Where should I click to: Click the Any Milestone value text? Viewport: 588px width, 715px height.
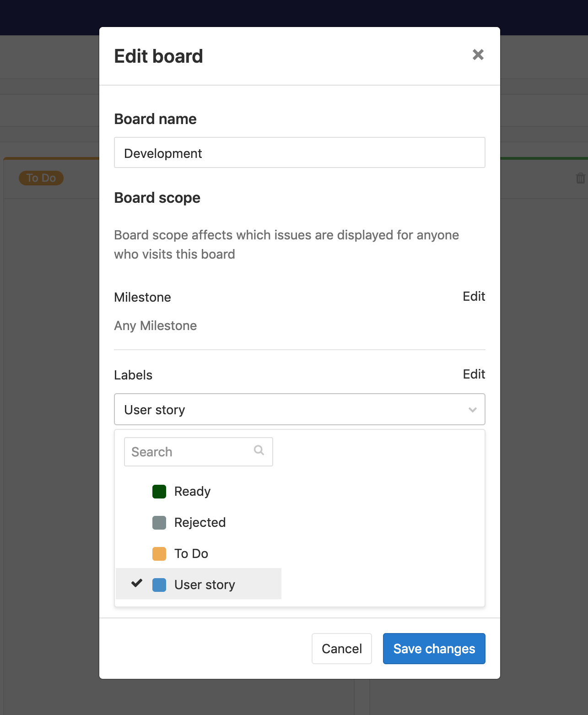click(x=156, y=325)
